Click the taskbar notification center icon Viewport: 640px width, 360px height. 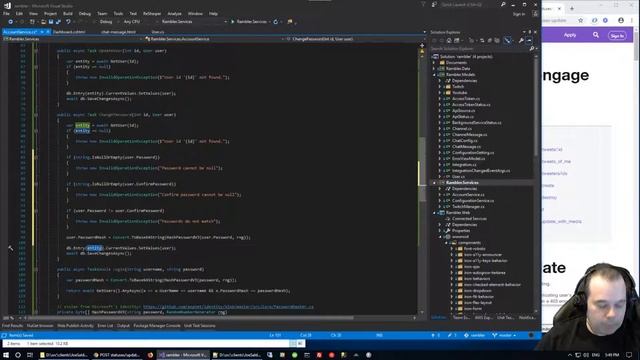pyautogui.click(x=629, y=355)
